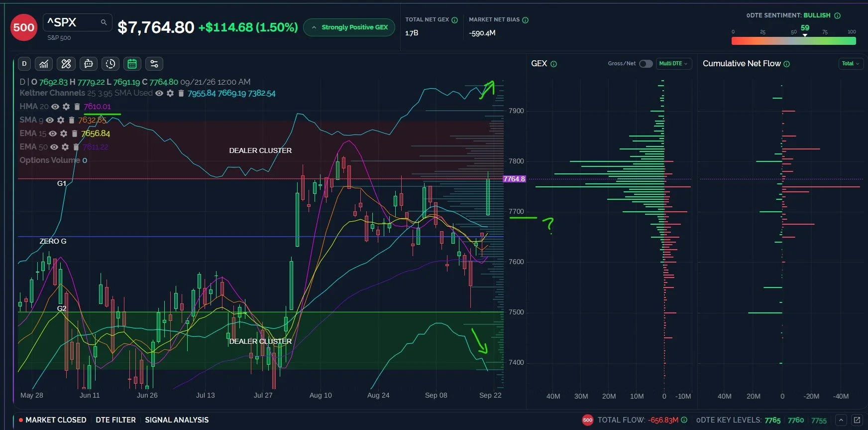868x430 pixels.
Task: Open SMA 9 settings gear
Action: tap(61, 120)
